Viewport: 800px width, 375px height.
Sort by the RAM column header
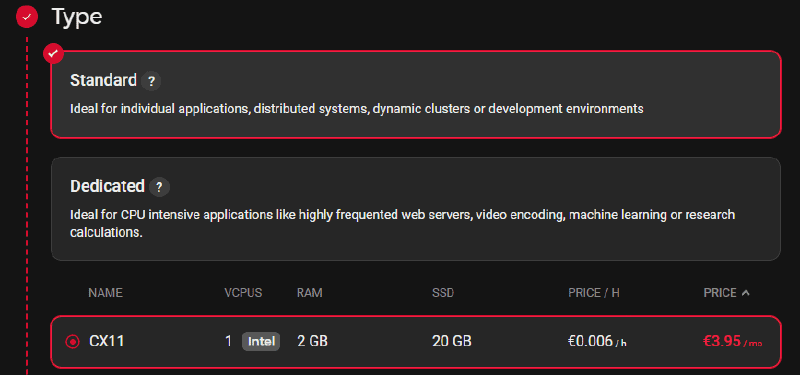click(x=310, y=293)
